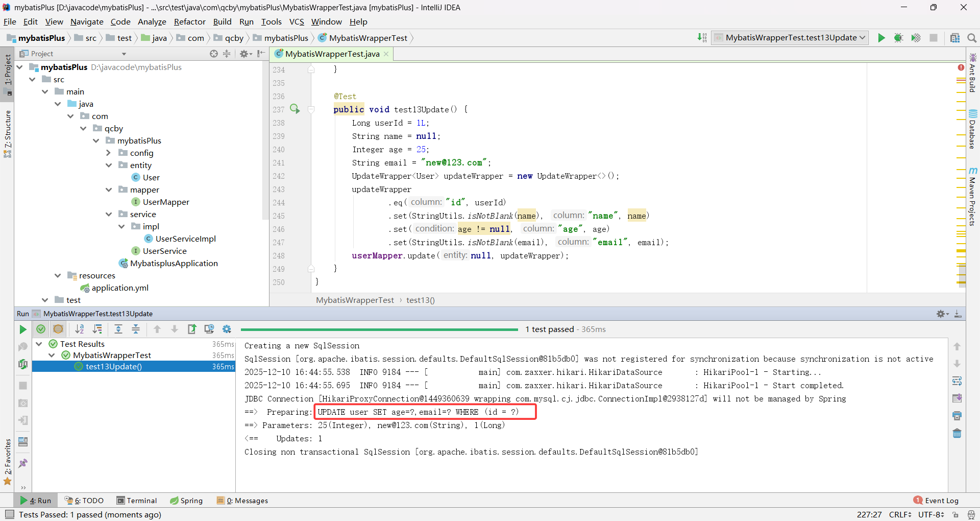Image resolution: width=980 pixels, height=521 pixels.
Task: Toggle show passed tests button
Action: coord(41,329)
